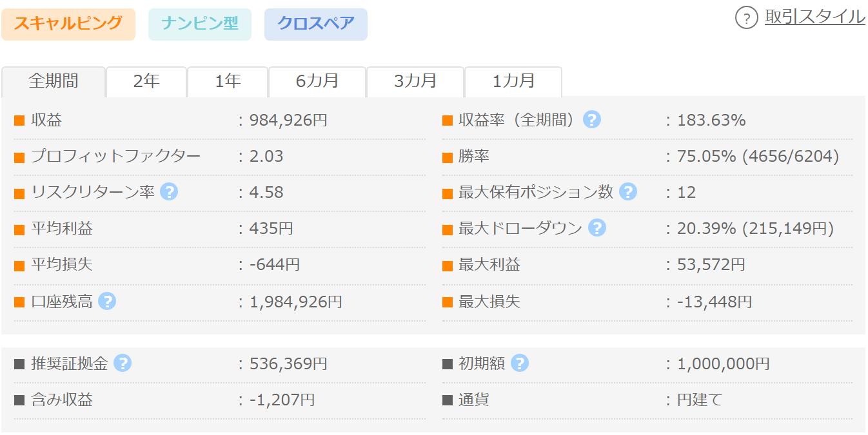Open the 3カ月 tab
Image resolution: width=868 pixels, height=435 pixels.
[x=415, y=82]
